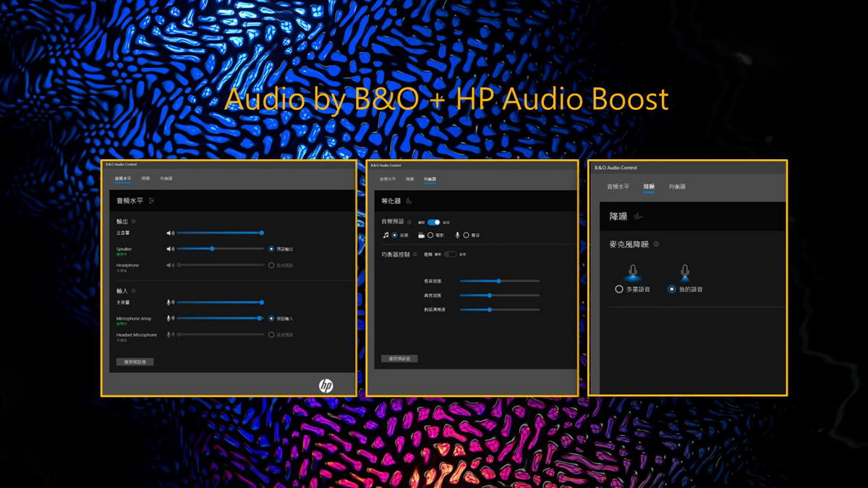868x488 pixels.
Task: Open 降噪 tab in the equalizer window
Action: (410, 179)
